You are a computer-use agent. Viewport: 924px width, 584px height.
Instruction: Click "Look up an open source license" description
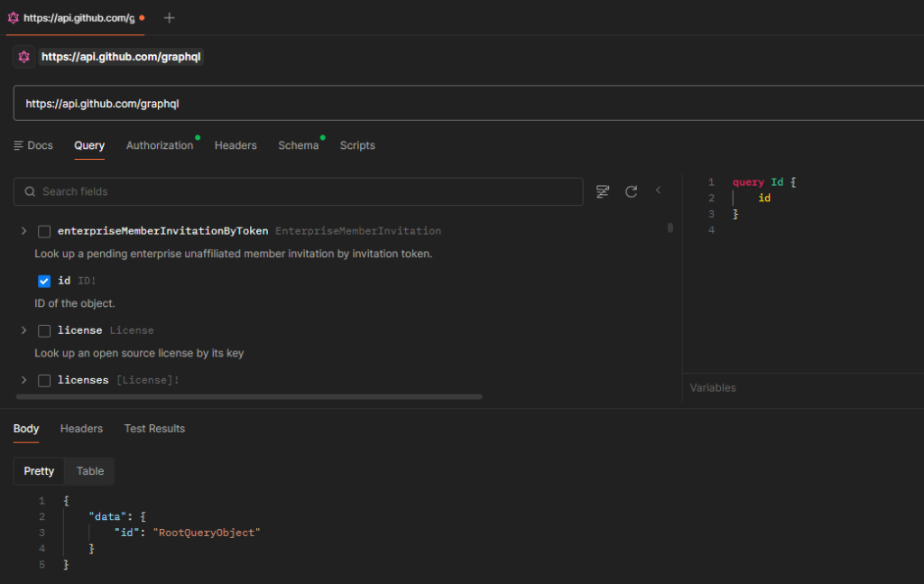139,353
